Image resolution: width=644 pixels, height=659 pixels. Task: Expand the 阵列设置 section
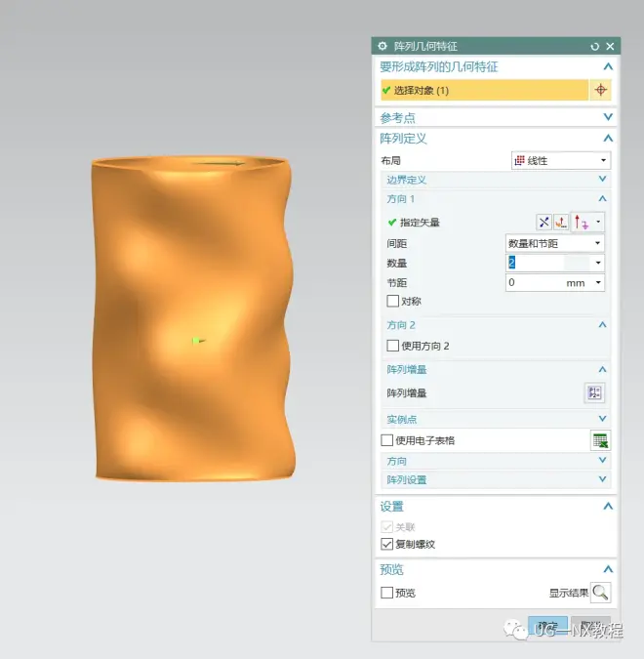496,479
